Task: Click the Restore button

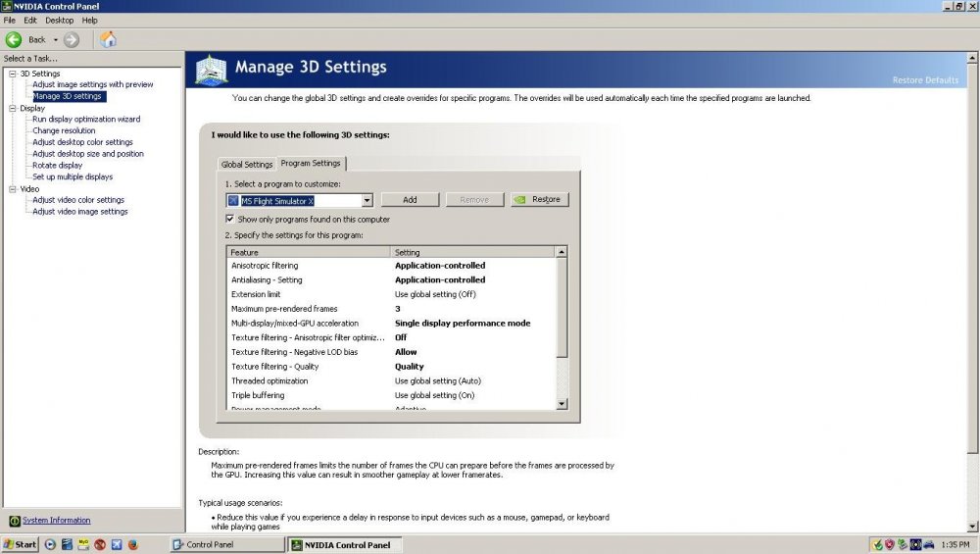Action: point(539,199)
